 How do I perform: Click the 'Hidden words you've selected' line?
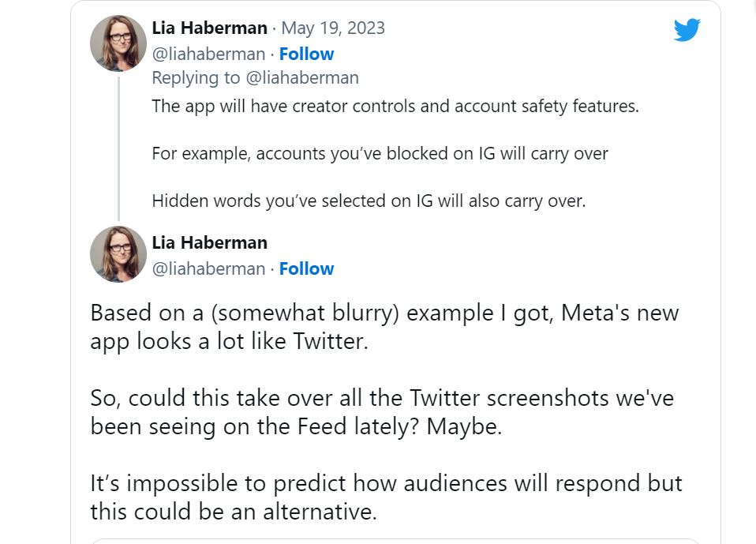tap(369, 201)
